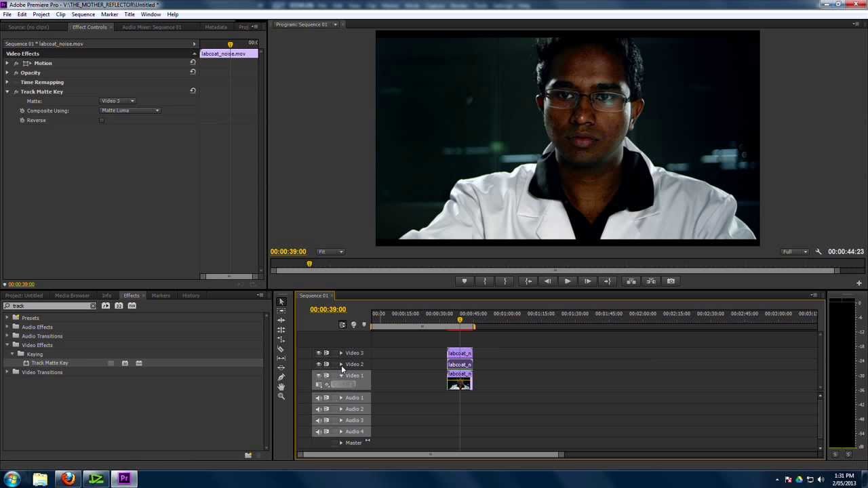Mute Audio 2 track output
This screenshot has width=868, height=488.
[x=319, y=409]
